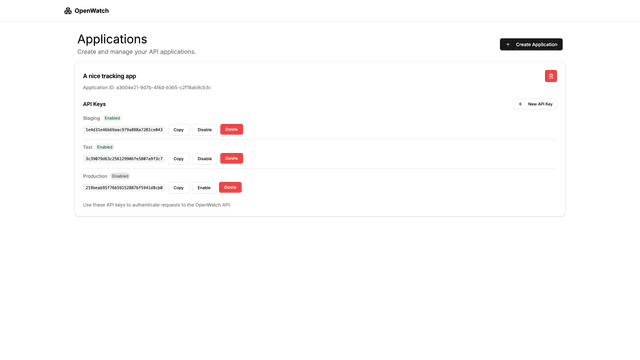
Task: Delete the Production API key
Action: click(x=230, y=187)
